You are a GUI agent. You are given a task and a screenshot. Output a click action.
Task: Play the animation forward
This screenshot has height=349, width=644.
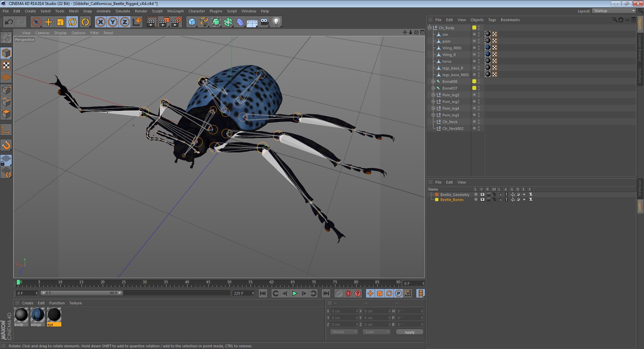[x=294, y=293]
